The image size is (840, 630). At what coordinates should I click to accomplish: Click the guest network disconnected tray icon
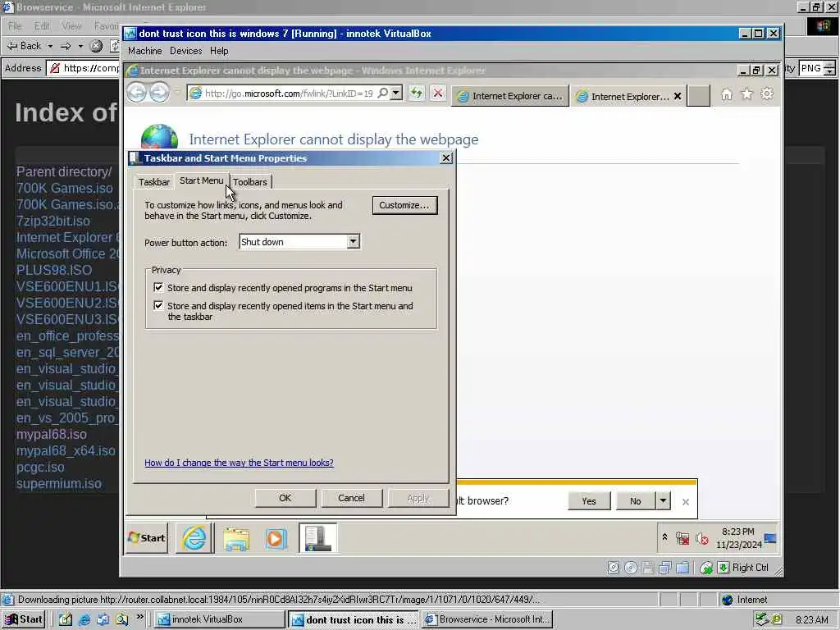tap(682, 538)
